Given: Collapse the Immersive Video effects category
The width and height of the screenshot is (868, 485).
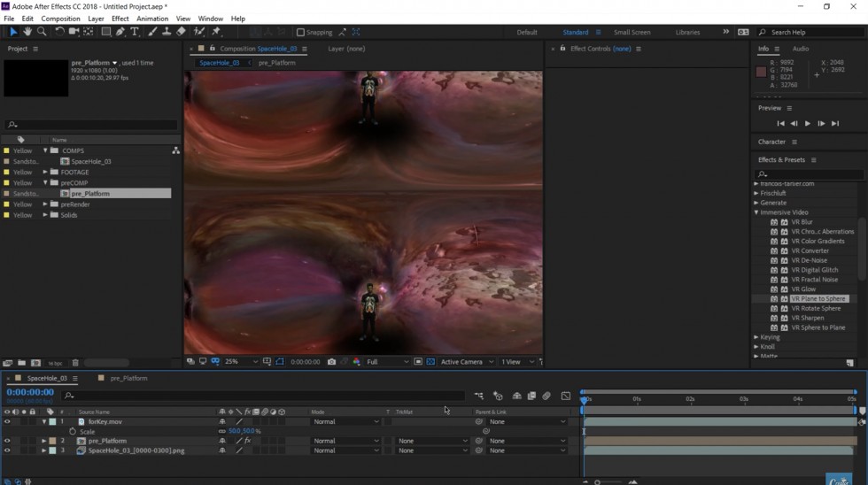Looking at the screenshot, I should point(756,212).
